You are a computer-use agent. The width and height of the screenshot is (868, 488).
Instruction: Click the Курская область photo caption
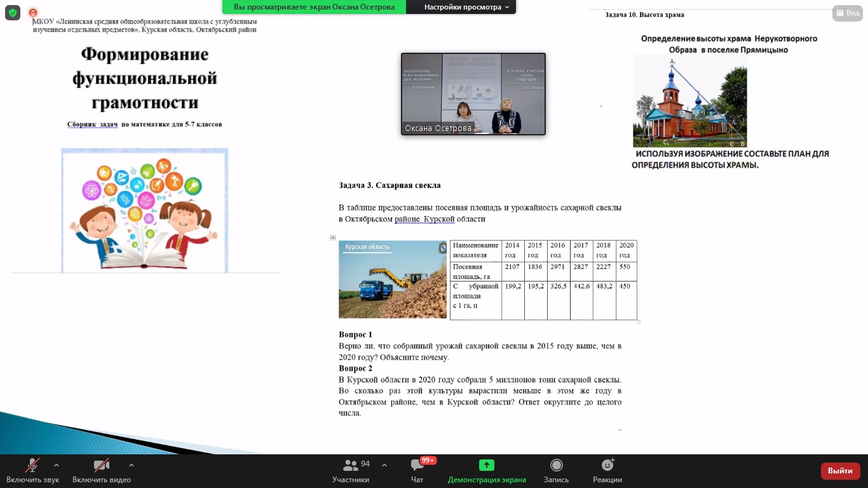click(x=367, y=247)
